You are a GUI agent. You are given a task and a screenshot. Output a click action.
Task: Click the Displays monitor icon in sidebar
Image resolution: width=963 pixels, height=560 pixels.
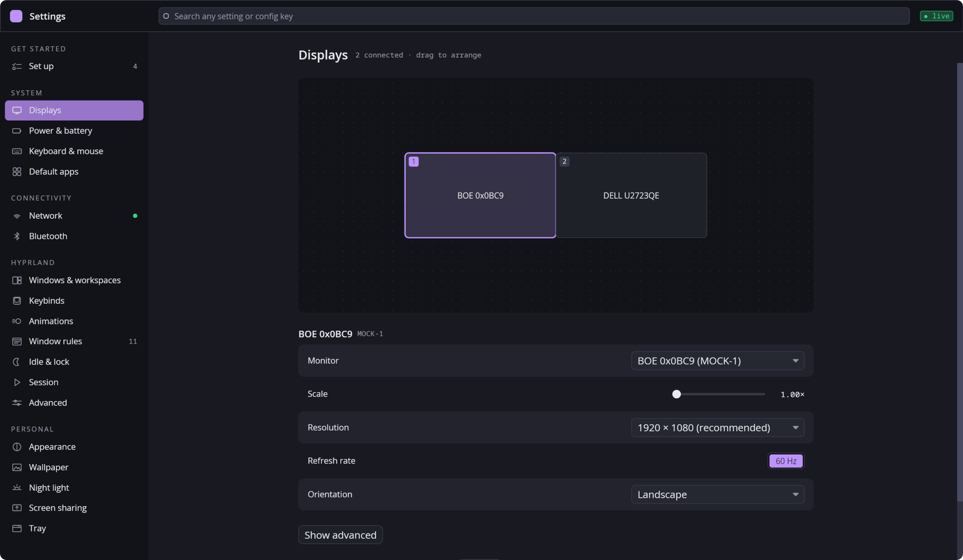17,110
